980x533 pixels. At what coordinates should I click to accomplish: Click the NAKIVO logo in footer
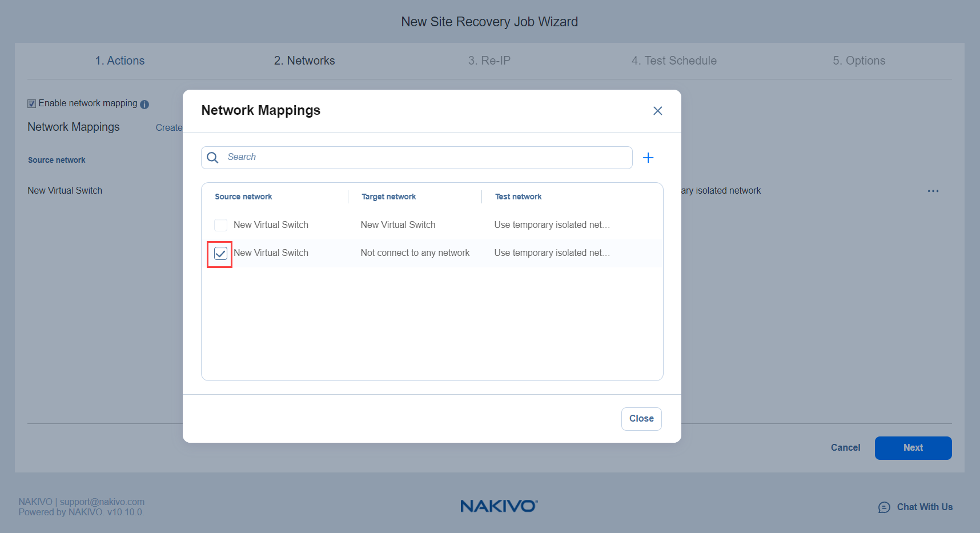click(x=499, y=506)
